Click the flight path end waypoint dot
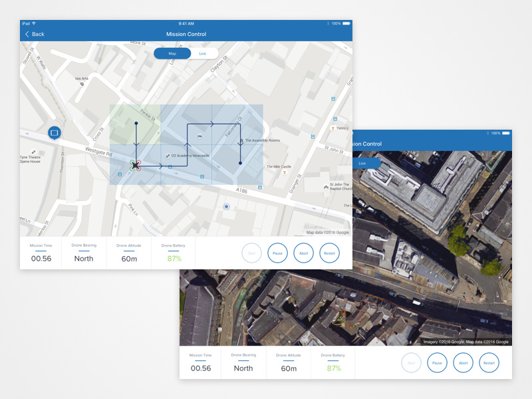The height and width of the screenshot is (399, 532). [240, 163]
